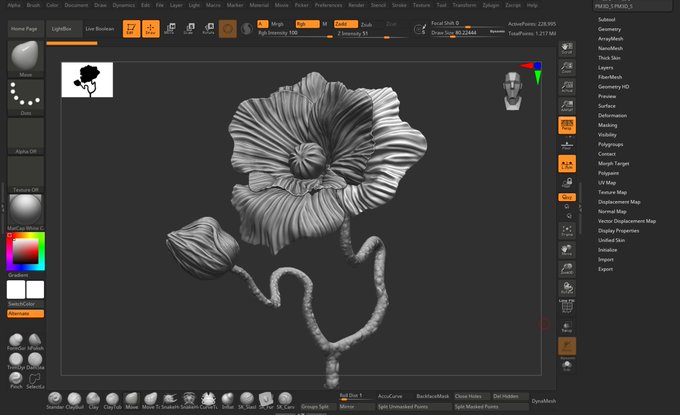Toggle Perspective view button
The image size is (680, 415).
tap(566, 126)
